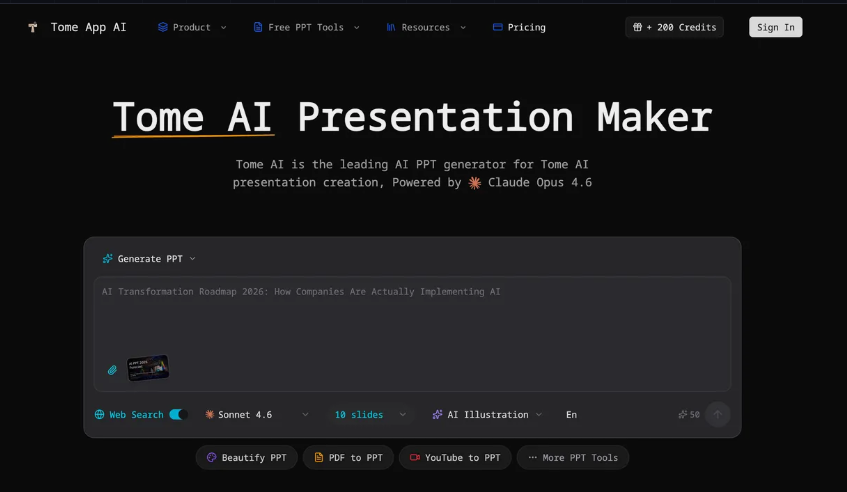The height and width of the screenshot is (492, 847).
Task: Select the PDF to PPT tool
Action: pos(347,458)
